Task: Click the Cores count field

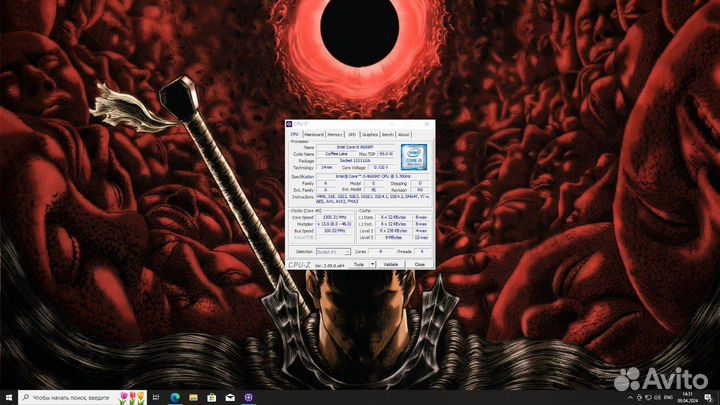Action: (380, 252)
